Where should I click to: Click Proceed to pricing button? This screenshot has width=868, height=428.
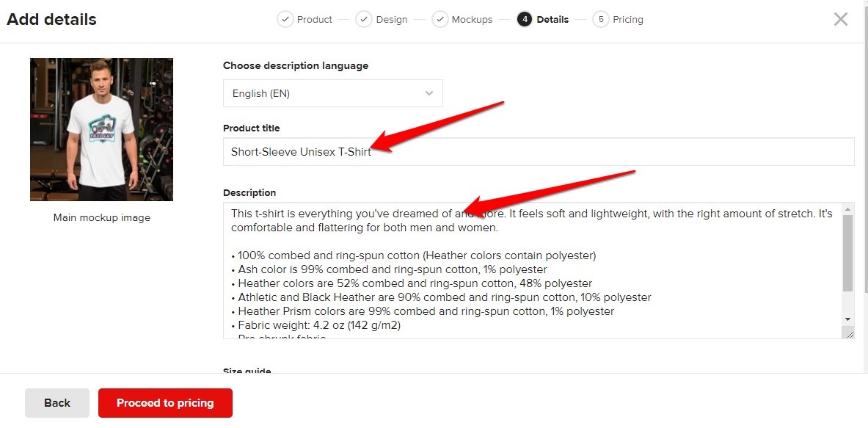pyautogui.click(x=165, y=403)
